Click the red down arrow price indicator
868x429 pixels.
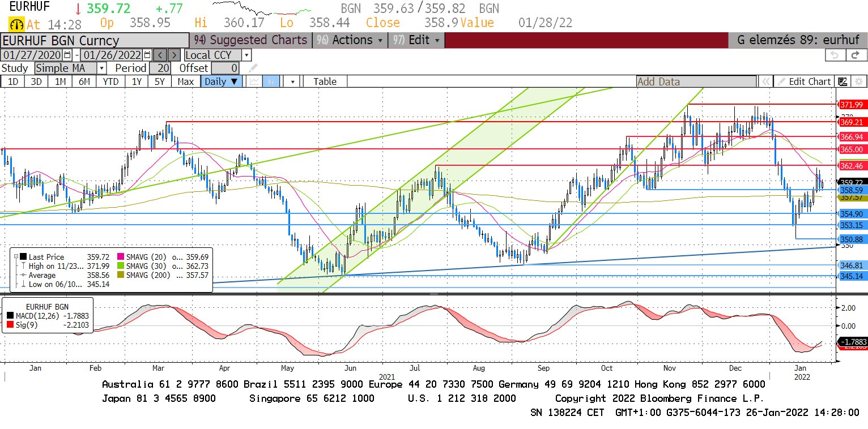coord(78,9)
